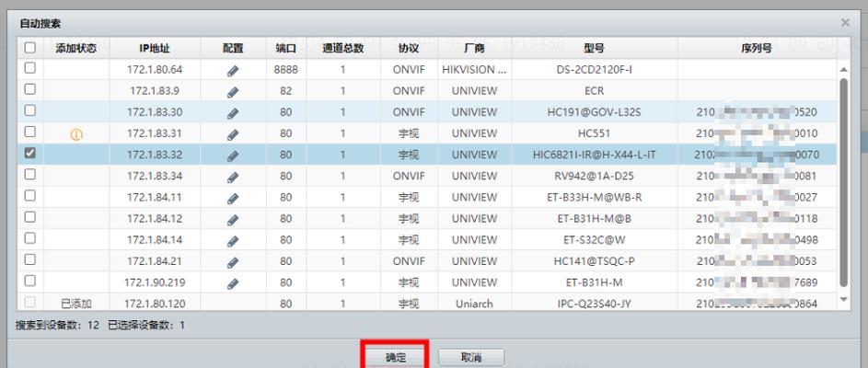Select model cell ET-S32C@W
Image resolution: width=868 pixels, height=368 pixels.
(x=594, y=240)
